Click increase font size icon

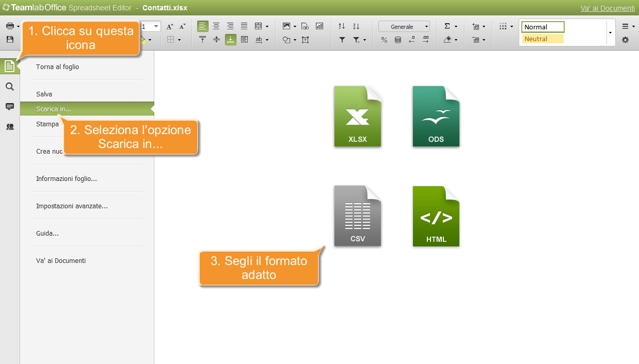coord(170,26)
